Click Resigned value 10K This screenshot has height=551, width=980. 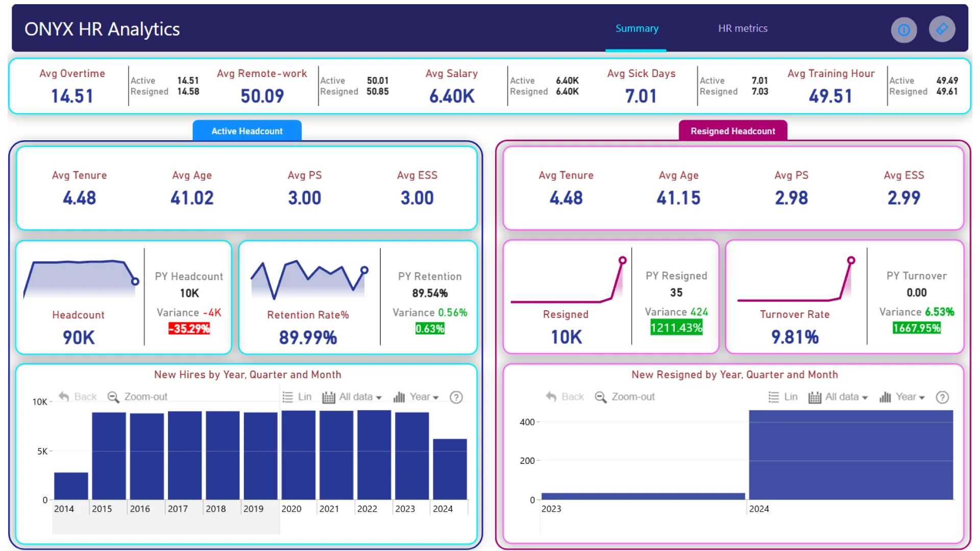tap(566, 337)
